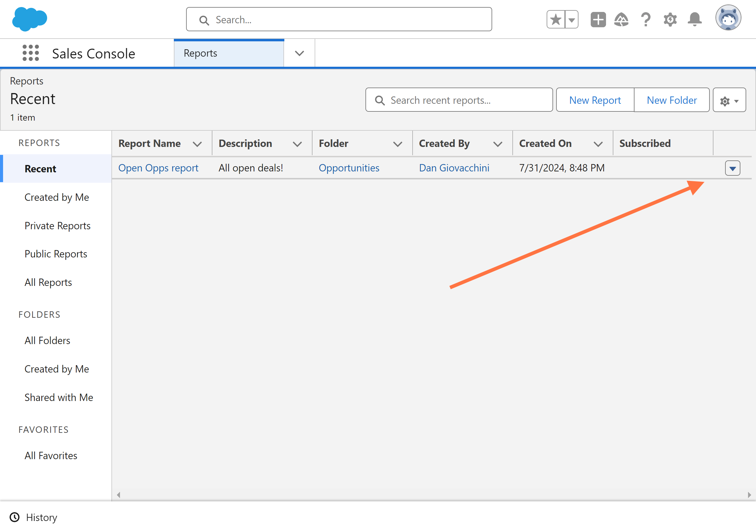Open the Dan Giovacchini user link

pos(454,168)
